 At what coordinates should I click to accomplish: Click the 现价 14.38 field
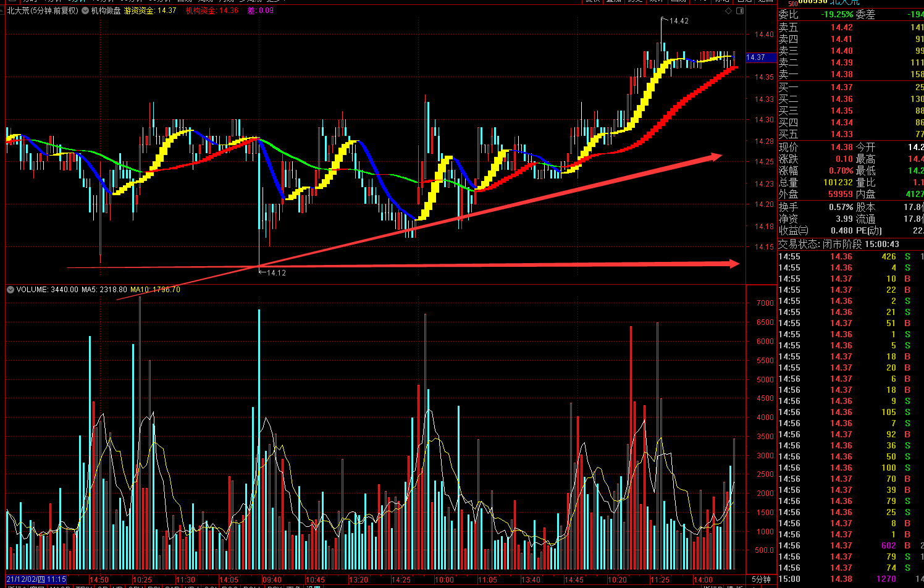816,147
